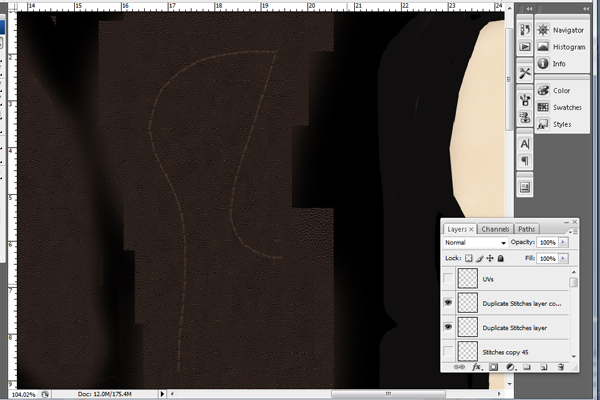This screenshot has height=400, width=600.
Task: Open the Character panel icon
Action: click(525, 144)
